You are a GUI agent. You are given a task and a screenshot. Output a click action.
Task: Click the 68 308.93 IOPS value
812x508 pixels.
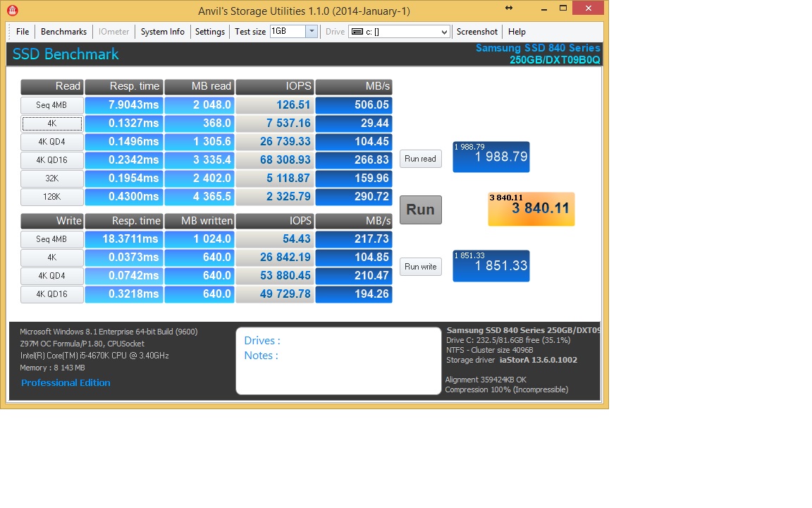[x=274, y=159]
